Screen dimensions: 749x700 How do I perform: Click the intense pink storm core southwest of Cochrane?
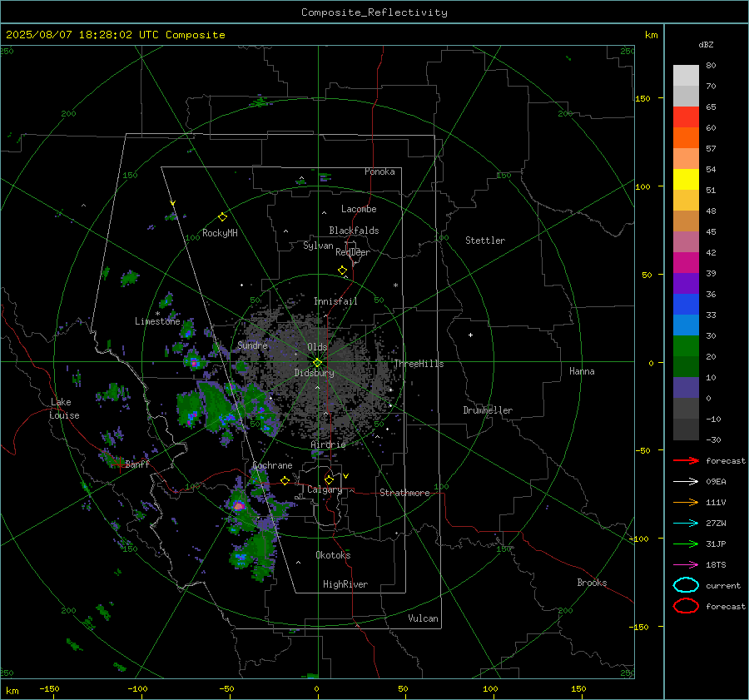[x=239, y=505]
